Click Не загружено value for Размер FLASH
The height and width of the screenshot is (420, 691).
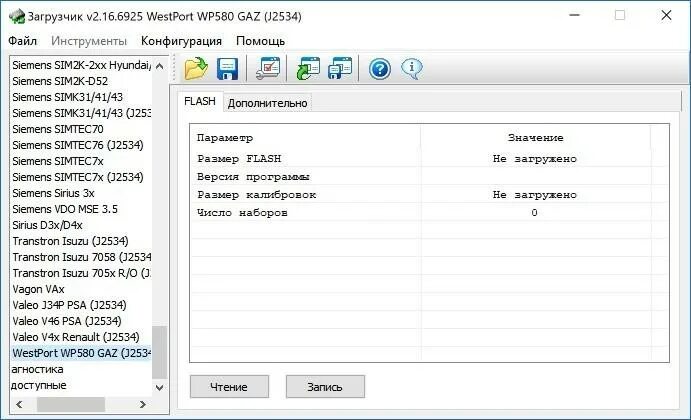[535, 159]
